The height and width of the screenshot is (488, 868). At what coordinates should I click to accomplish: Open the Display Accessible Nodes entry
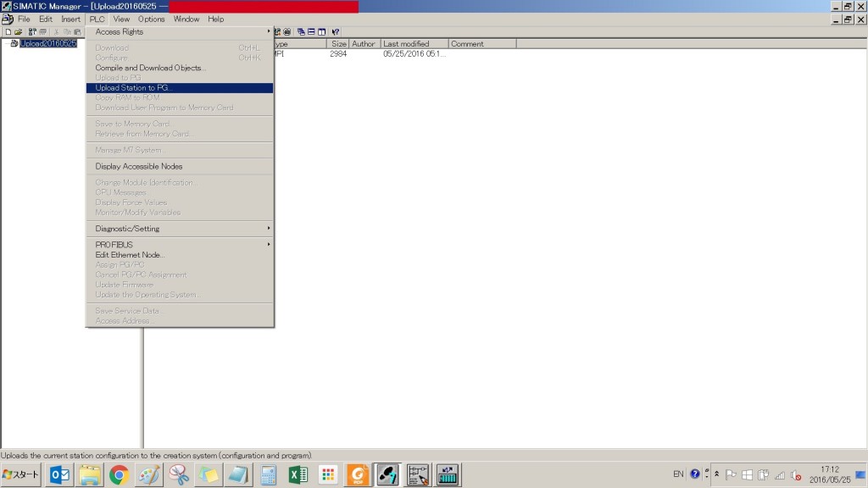pyautogui.click(x=180, y=166)
